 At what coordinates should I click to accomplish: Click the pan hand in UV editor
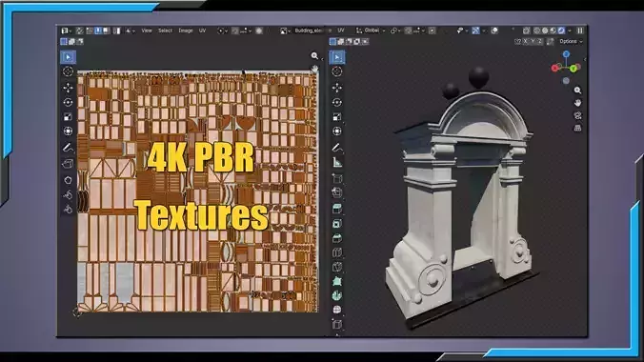(x=314, y=69)
